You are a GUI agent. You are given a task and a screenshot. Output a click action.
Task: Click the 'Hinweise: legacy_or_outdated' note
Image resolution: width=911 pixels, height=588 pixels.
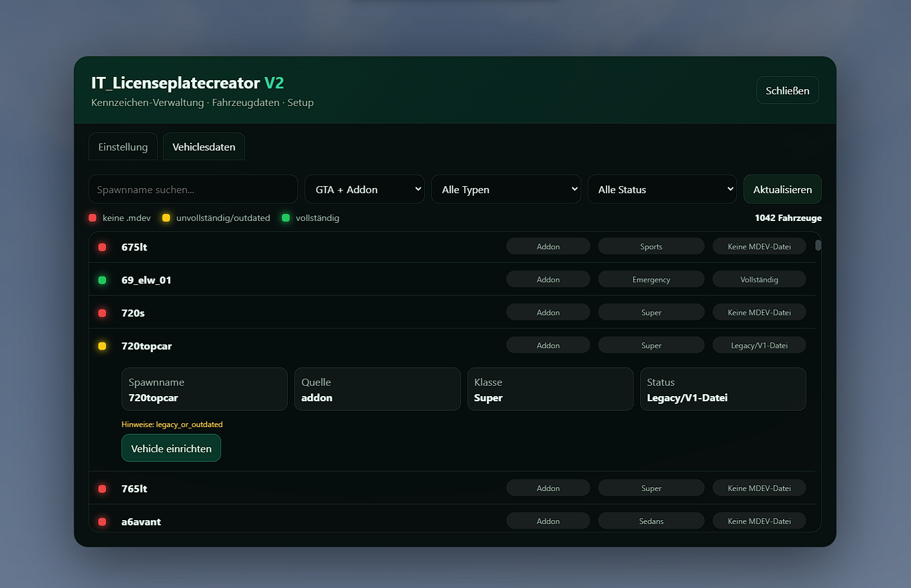[x=172, y=425]
